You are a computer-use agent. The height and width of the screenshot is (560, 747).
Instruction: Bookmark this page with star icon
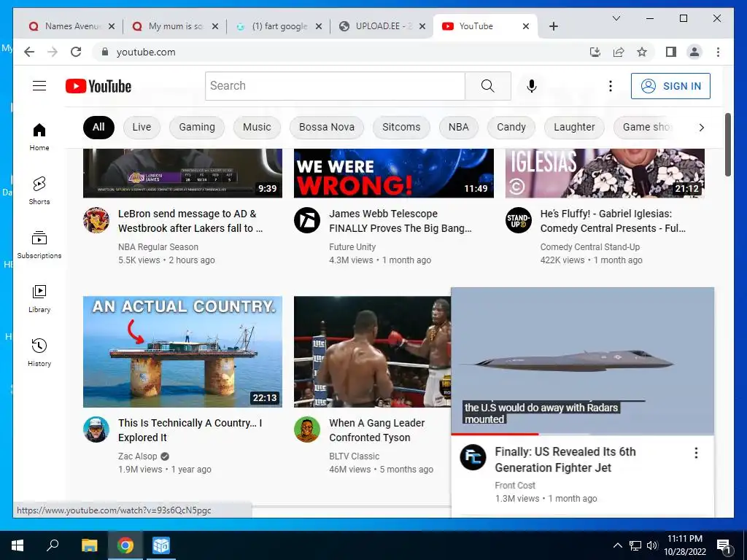(642, 52)
